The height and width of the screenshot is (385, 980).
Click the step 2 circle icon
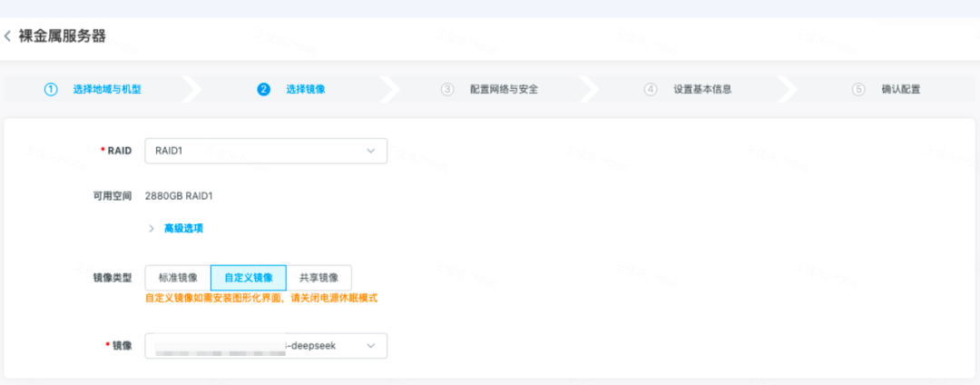point(264,89)
